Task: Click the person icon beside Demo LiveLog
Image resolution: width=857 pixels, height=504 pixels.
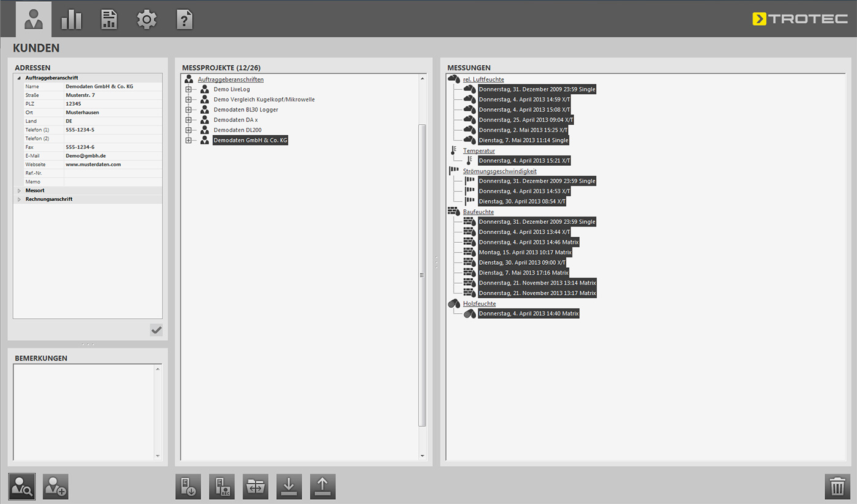Action: click(x=204, y=89)
